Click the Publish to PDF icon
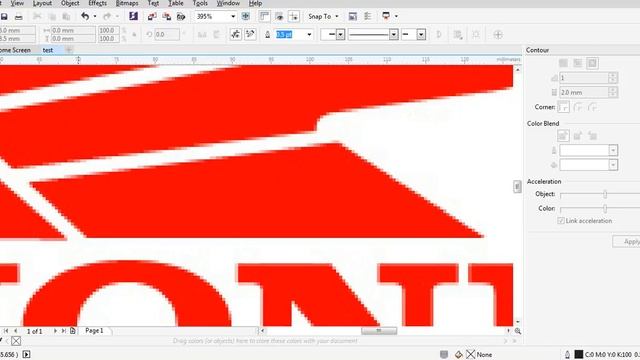This screenshot has width=640, height=360. coord(181,16)
